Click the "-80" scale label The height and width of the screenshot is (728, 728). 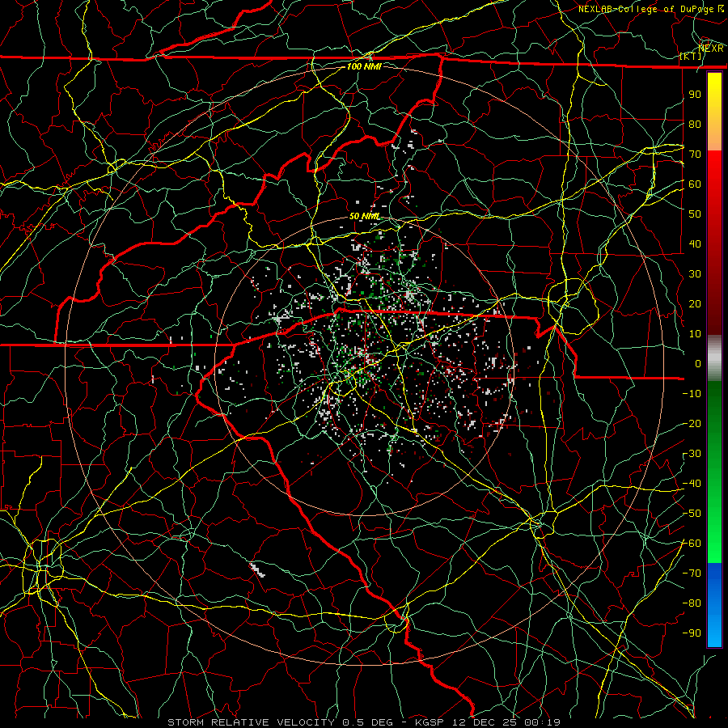(x=692, y=603)
